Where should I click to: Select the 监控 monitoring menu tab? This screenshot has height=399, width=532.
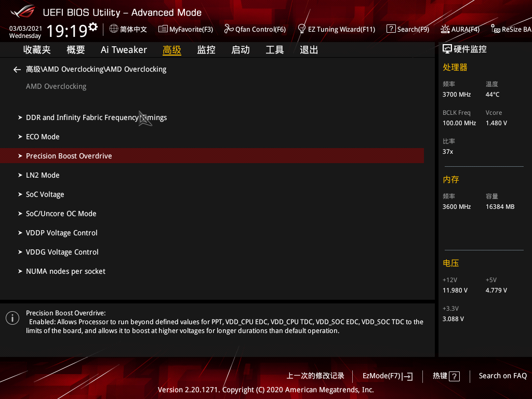pyautogui.click(x=206, y=49)
